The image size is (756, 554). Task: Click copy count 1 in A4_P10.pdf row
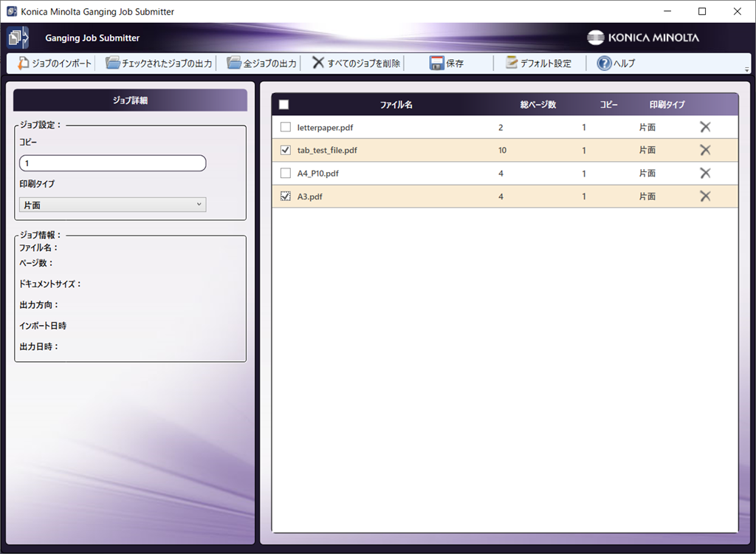click(584, 174)
